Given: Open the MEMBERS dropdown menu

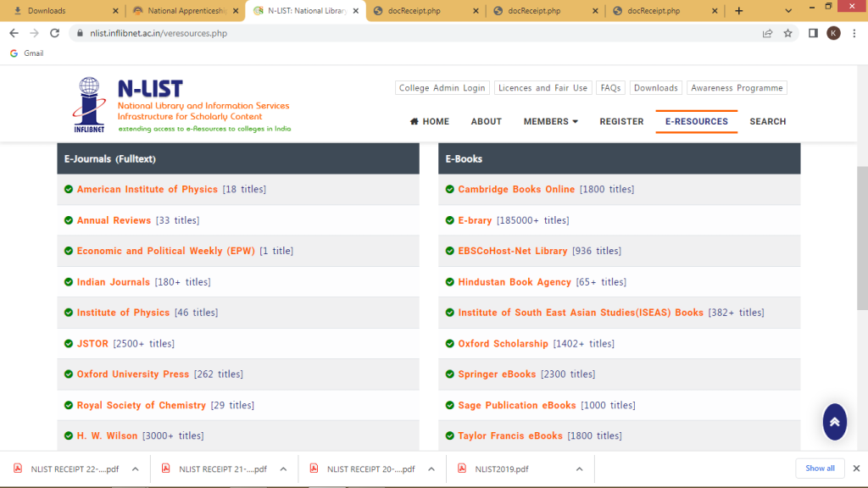Looking at the screenshot, I should (x=550, y=121).
